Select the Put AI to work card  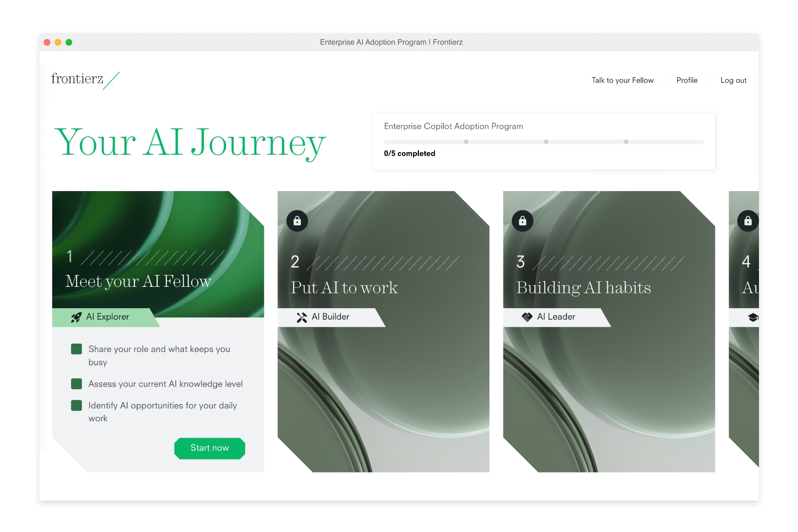[x=383, y=332]
